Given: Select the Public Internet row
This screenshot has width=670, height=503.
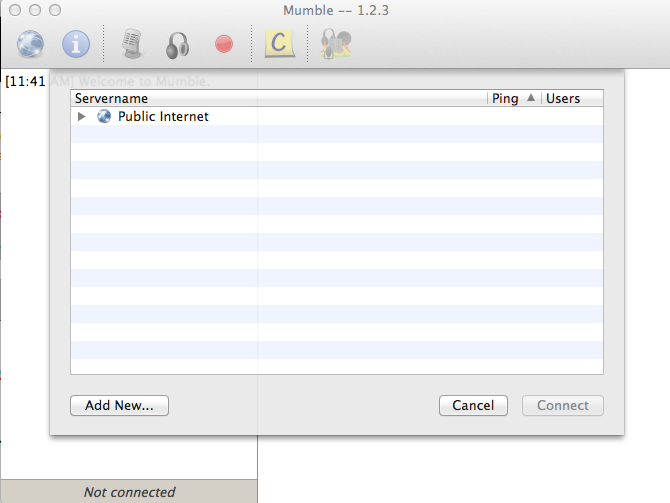Looking at the screenshot, I should click(x=337, y=116).
